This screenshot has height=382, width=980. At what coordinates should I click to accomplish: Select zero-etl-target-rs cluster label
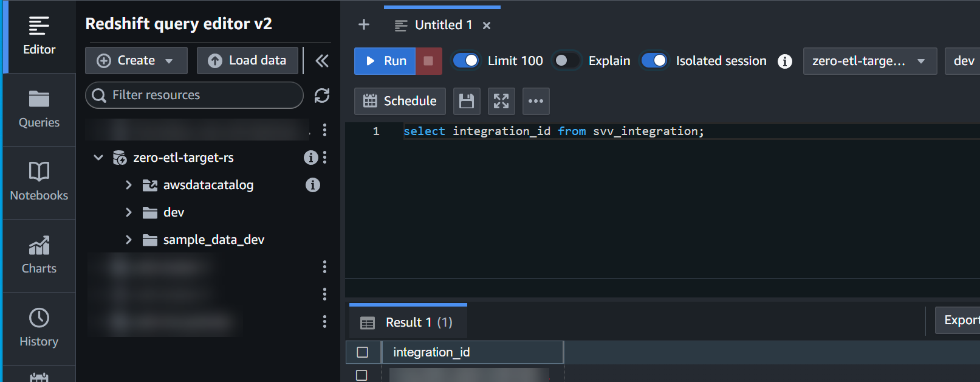[x=183, y=158]
